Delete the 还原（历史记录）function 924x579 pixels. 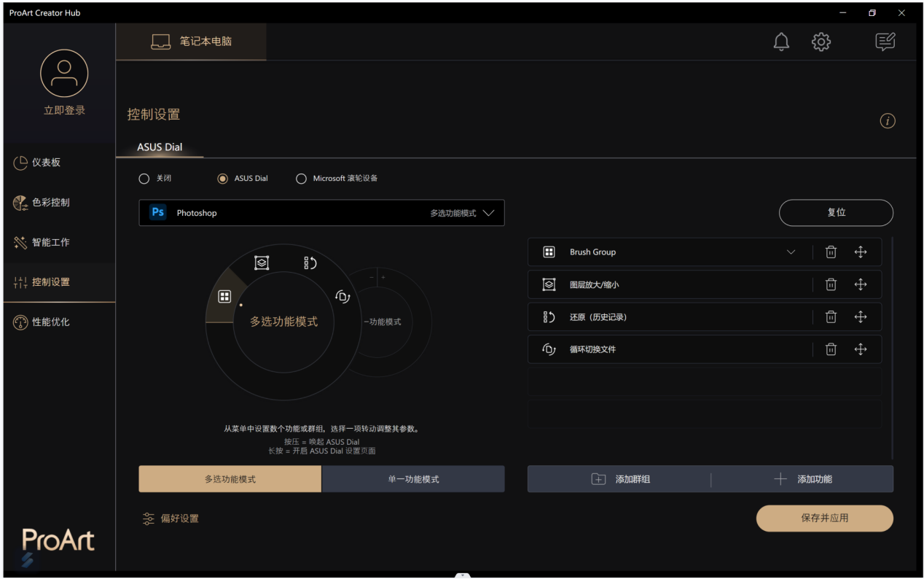point(831,317)
